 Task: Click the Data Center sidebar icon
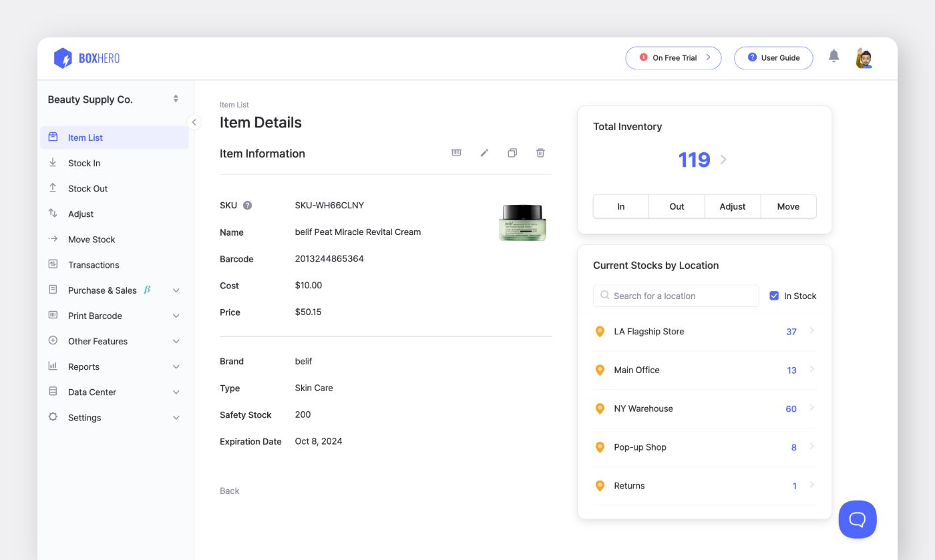click(53, 392)
